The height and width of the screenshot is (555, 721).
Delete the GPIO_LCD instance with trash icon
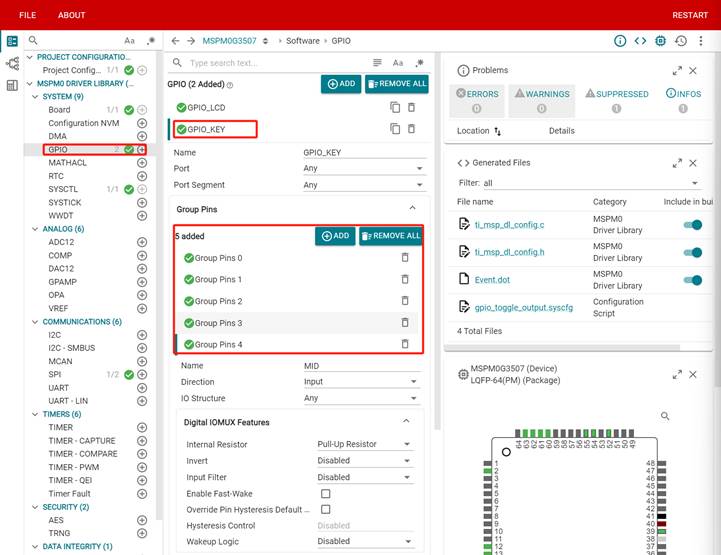tap(410, 107)
